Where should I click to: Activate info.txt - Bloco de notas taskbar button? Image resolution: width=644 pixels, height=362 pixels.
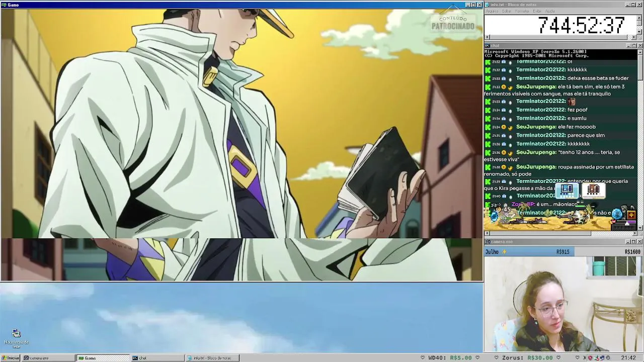[x=212, y=358]
